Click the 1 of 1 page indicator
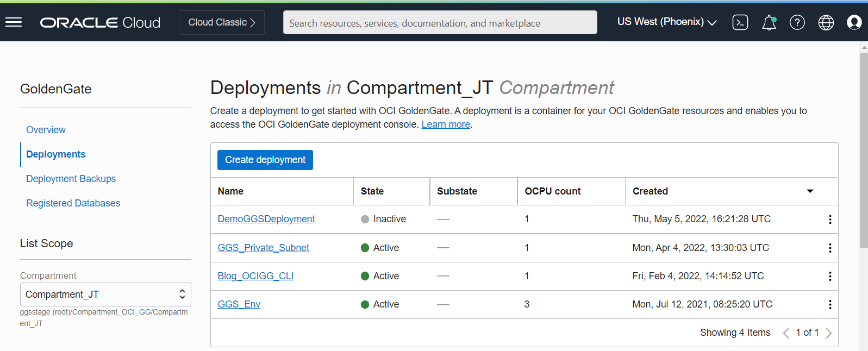Screen dimensions: 868x351 [x=807, y=333]
